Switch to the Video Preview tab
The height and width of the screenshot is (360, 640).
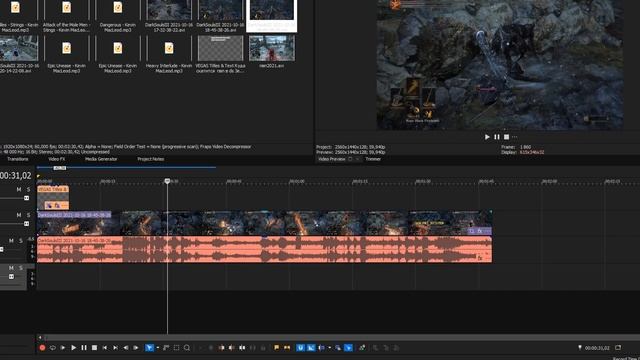pyautogui.click(x=332, y=159)
